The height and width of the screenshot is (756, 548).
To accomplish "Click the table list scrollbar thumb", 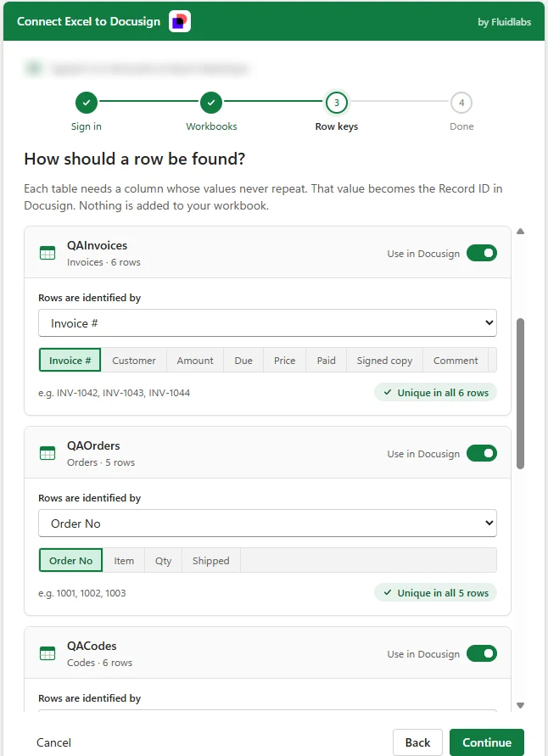I will click(x=520, y=394).
